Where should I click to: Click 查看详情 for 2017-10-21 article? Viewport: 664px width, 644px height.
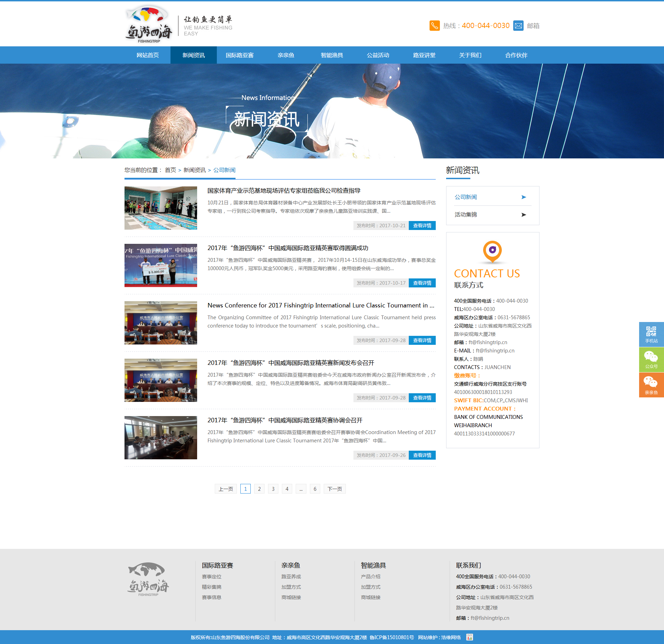(x=422, y=226)
